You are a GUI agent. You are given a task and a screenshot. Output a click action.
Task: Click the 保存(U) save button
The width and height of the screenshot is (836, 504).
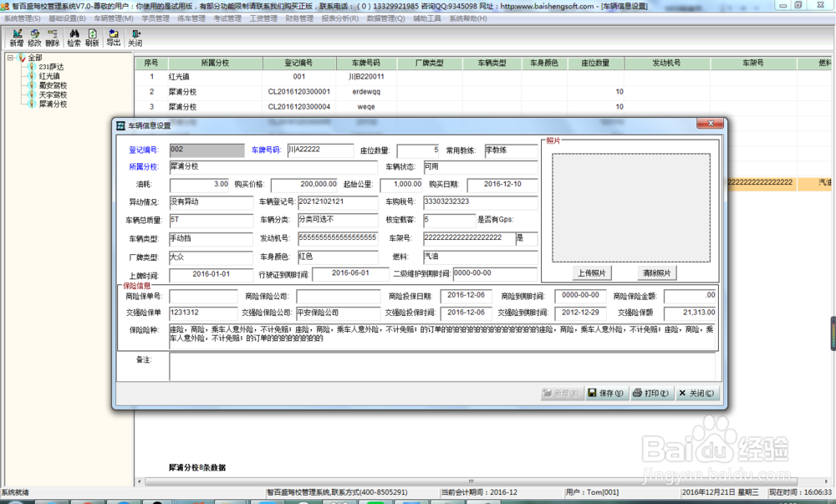point(605,393)
